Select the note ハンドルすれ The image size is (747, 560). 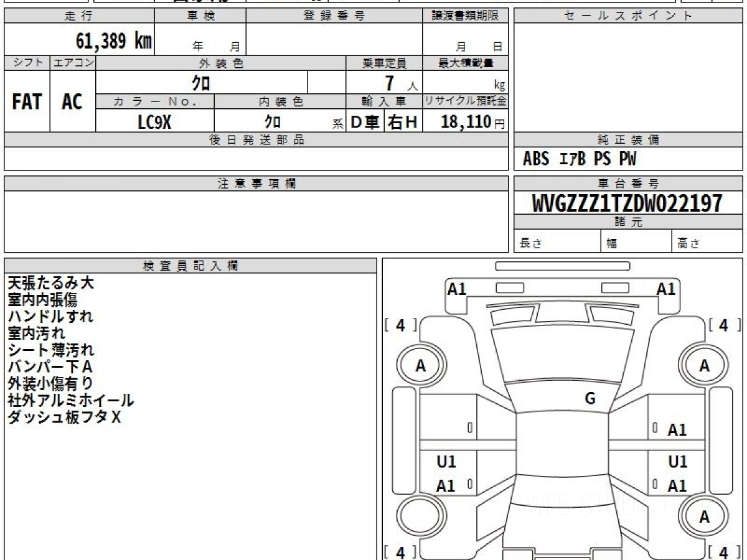click(x=50, y=317)
